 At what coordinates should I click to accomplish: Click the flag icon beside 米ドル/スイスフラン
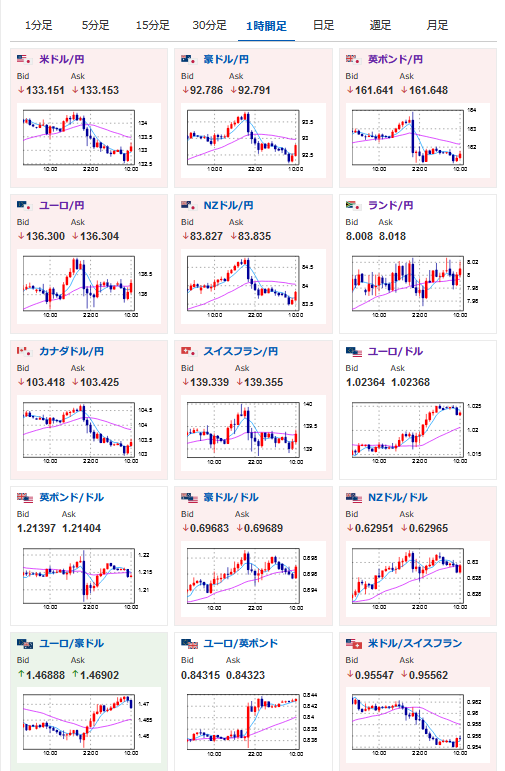(x=354, y=644)
